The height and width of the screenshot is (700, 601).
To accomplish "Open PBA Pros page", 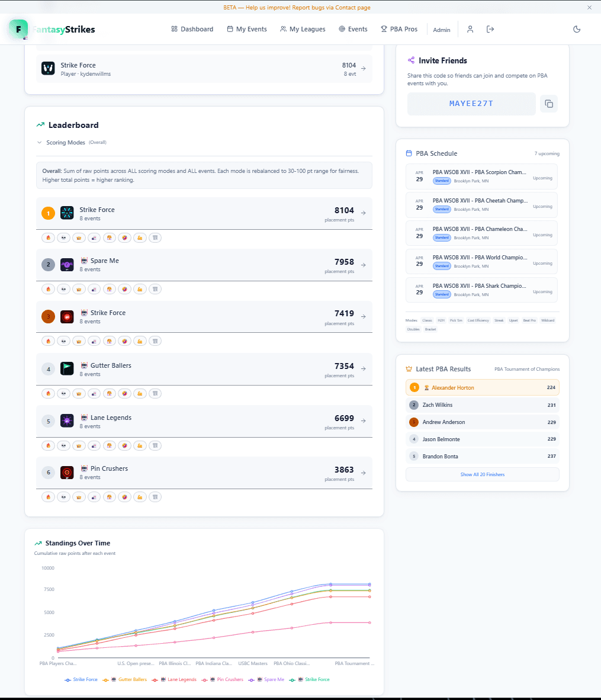I will coord(399,29).
